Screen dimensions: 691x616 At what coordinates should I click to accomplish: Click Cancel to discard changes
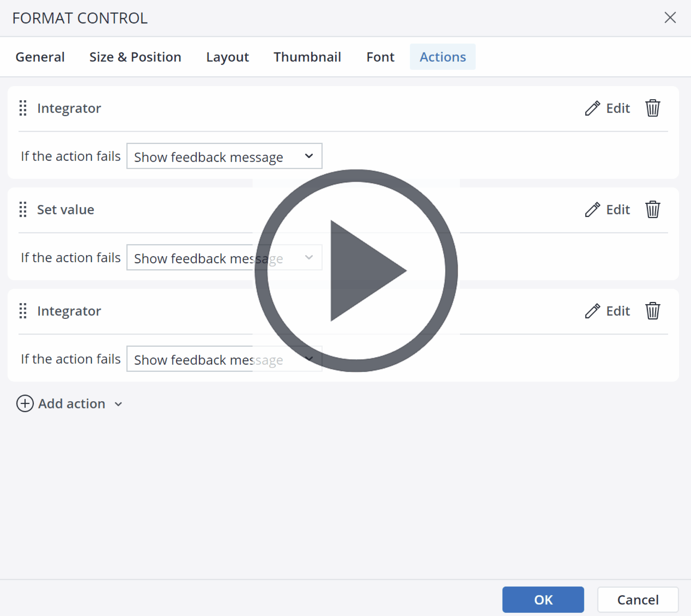point(638,600)
